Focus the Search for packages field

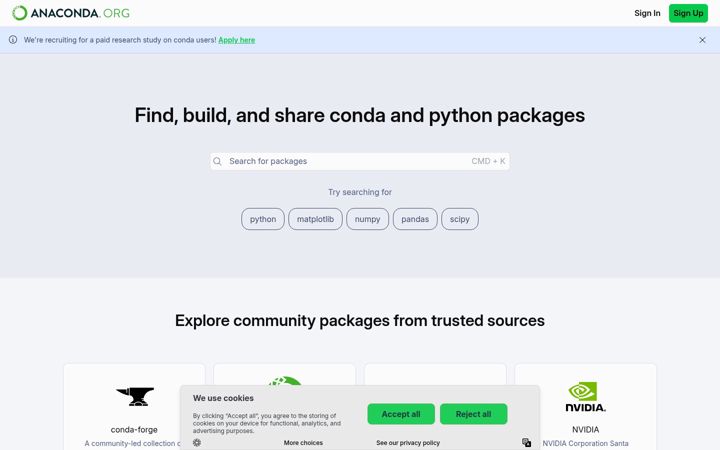[360, 161]
